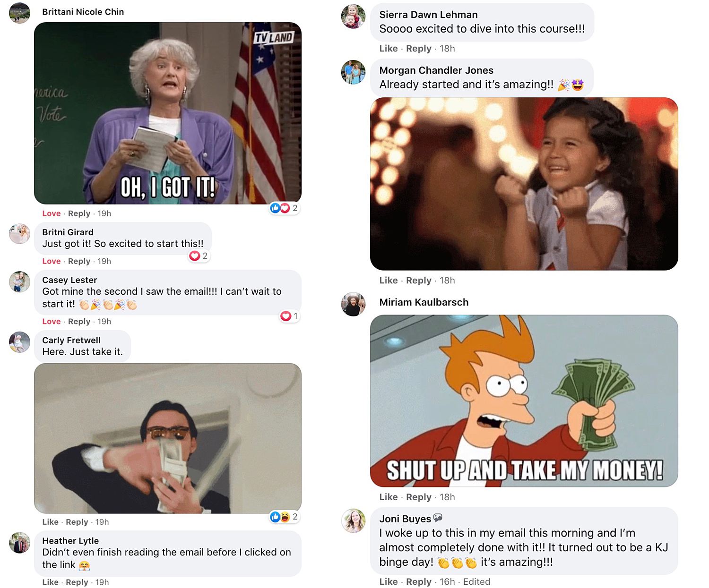Open Heather Lytle's profile avatar
The width and height of the screenshot is (709, 588).
(x=19, y=543)
